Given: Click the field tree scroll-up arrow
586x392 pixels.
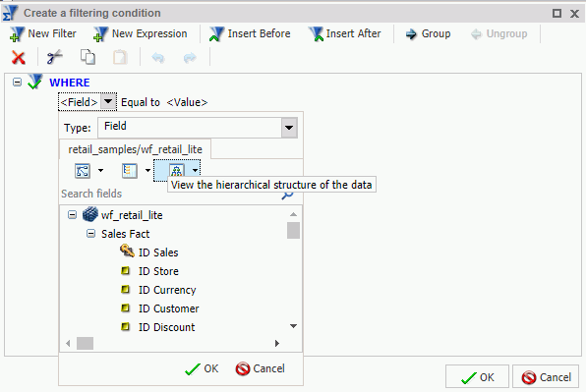Looking at the screenshot, I should click(293, 214).
